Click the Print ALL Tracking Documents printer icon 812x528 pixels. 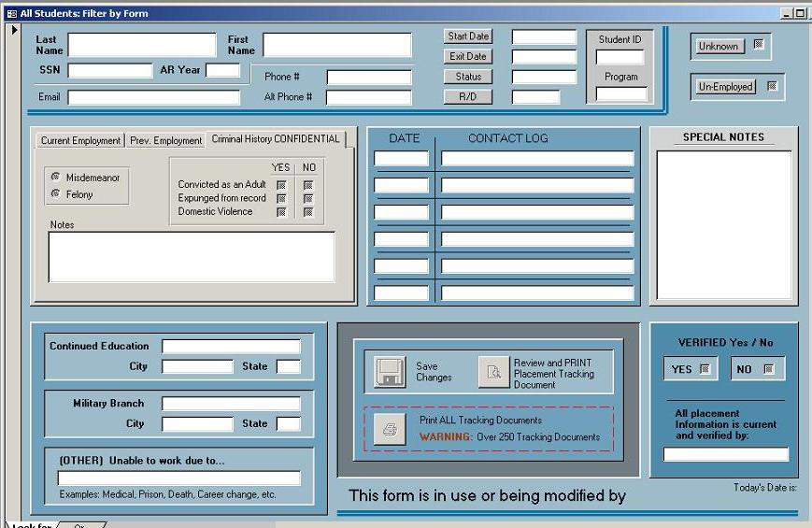(390, 429)
